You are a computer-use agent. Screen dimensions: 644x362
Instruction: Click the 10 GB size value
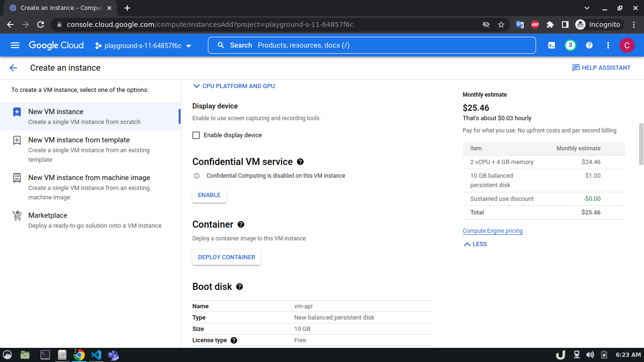(x=302, y=329)
